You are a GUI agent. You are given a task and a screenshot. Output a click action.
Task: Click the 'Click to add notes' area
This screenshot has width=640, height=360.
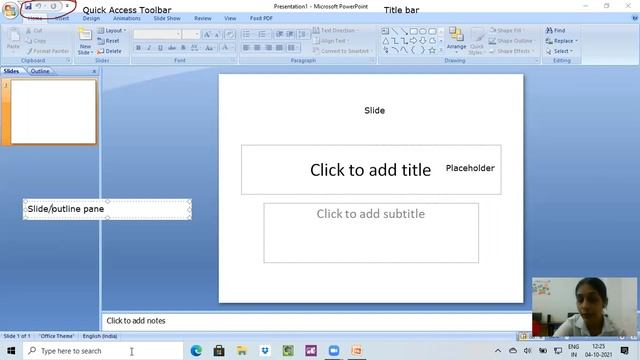[x=316, y=321]
